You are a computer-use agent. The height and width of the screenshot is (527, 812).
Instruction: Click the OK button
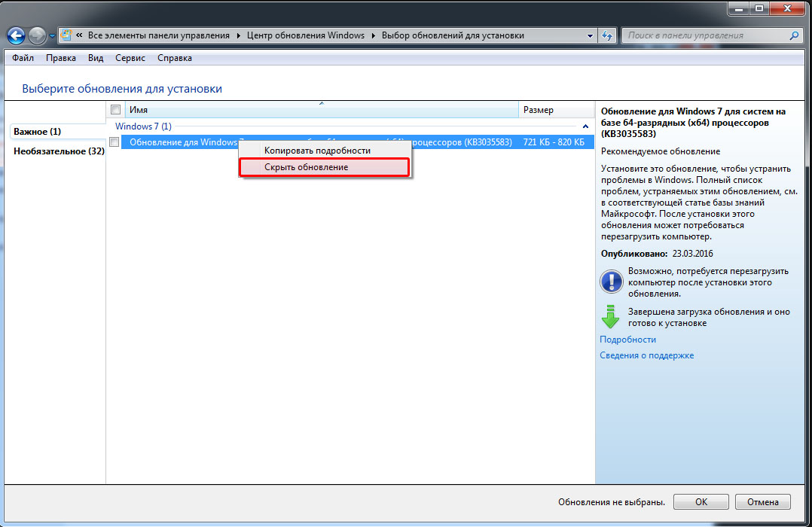701,501
